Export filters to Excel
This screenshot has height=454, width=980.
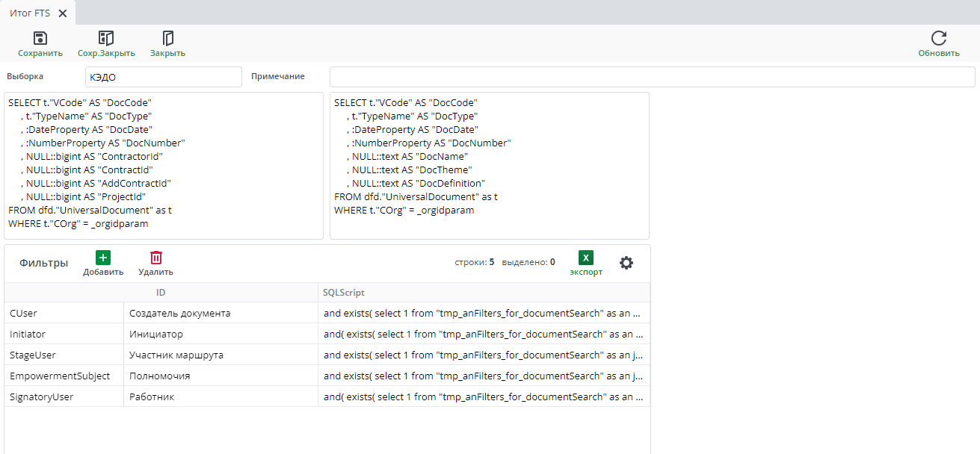click(x=586, y=258)
